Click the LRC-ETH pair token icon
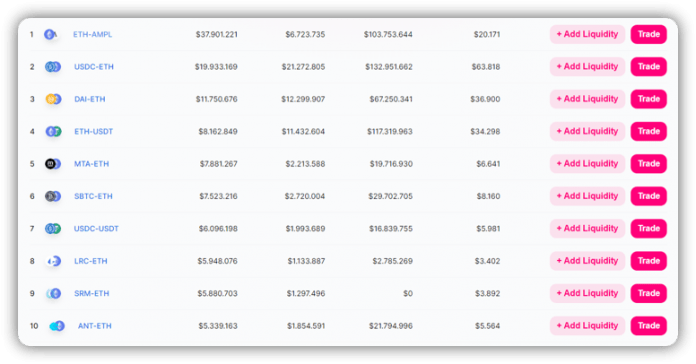 click(x=54, y=261)
